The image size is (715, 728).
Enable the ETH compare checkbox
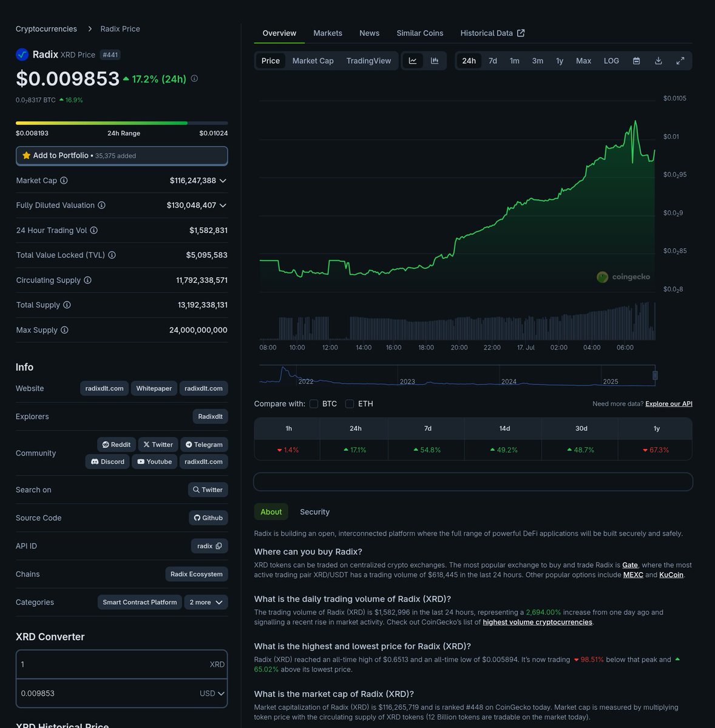click(x=350, y=403)
